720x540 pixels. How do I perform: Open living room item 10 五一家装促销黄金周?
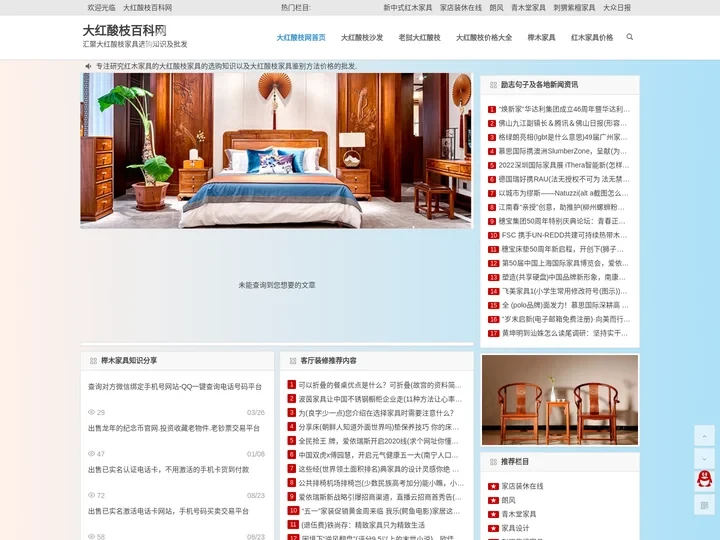pos(381,511)
